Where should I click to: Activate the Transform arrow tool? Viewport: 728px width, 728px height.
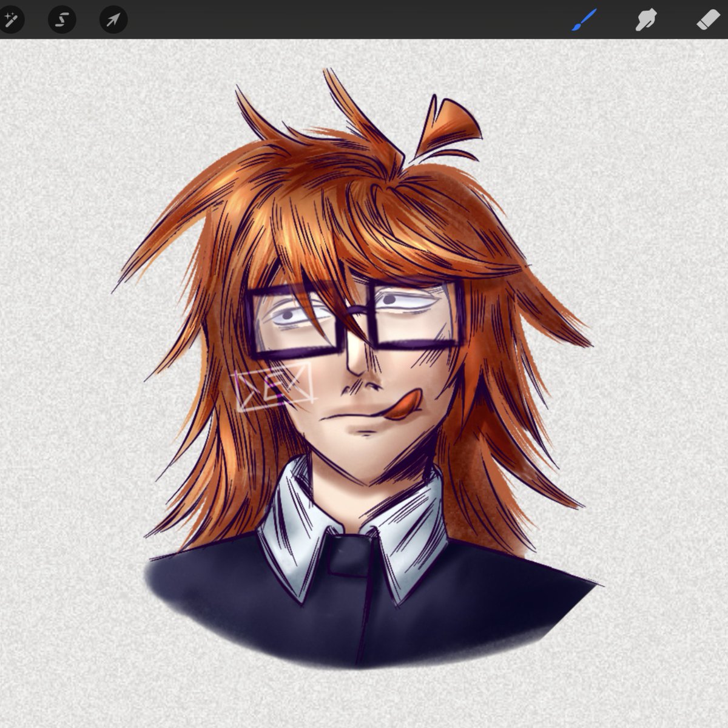(x=113, y=19)
